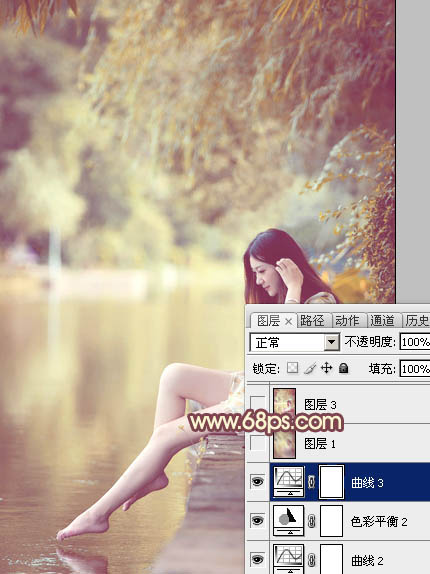Open the blend mode dropdown showing 正常
This screenshot has width=430, height=574.
coord(295,343)
